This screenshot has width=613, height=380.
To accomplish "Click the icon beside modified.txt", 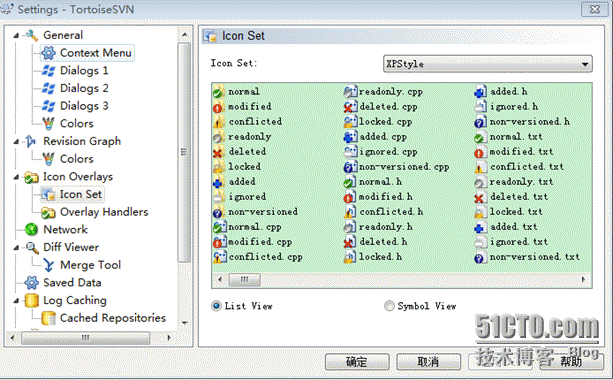I will [x=480, y=152].
